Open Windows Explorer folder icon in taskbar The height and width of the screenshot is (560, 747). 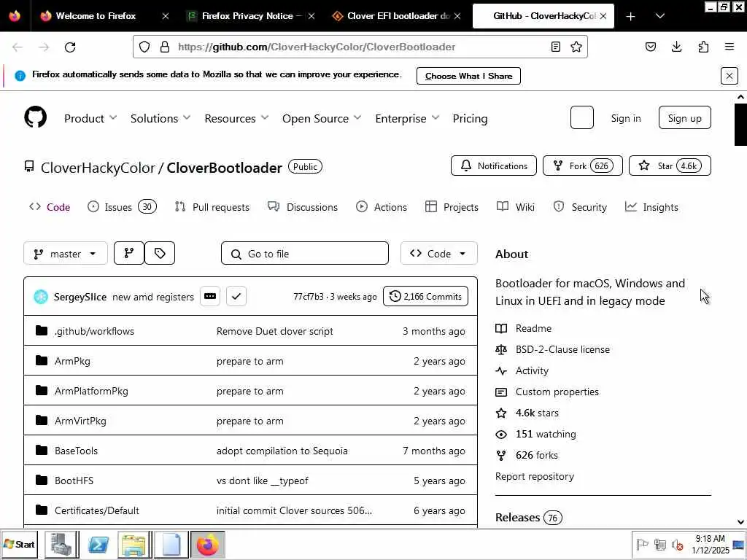[x=134, y=544]
